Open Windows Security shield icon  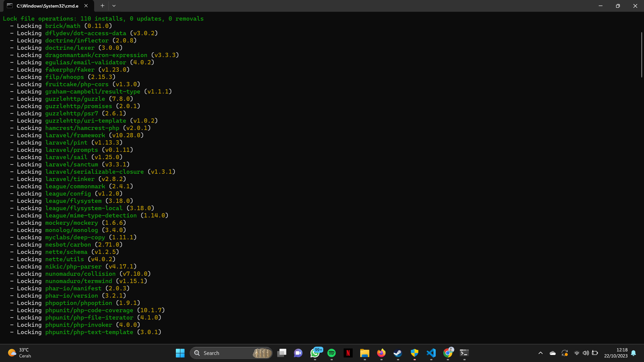tap(415, 353)
